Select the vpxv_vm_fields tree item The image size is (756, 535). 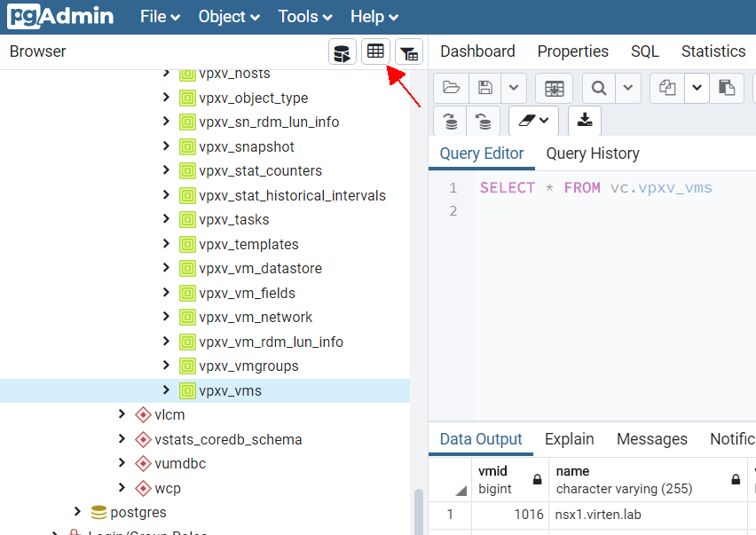247,293
